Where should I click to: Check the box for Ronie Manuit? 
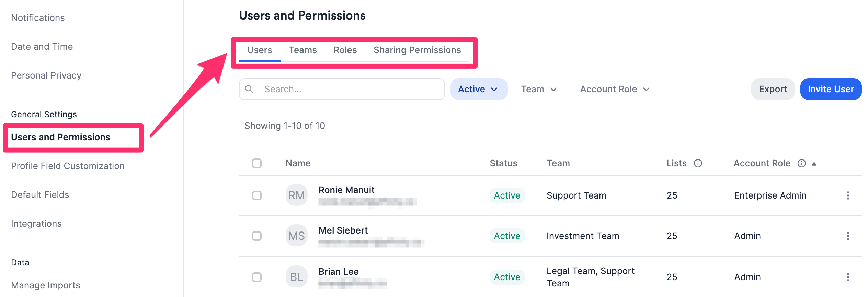tap(257, 195)
